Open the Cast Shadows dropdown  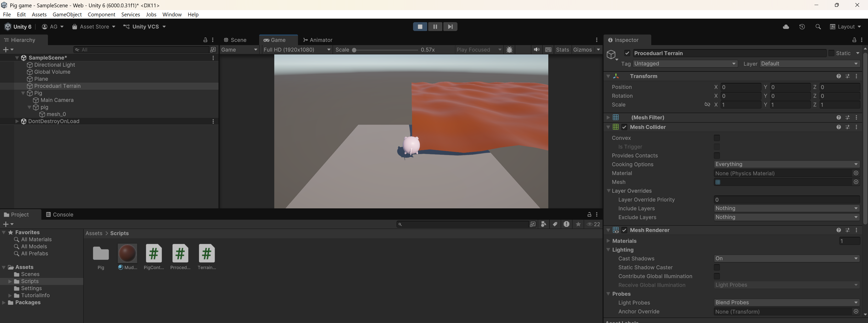click(786, 259)
